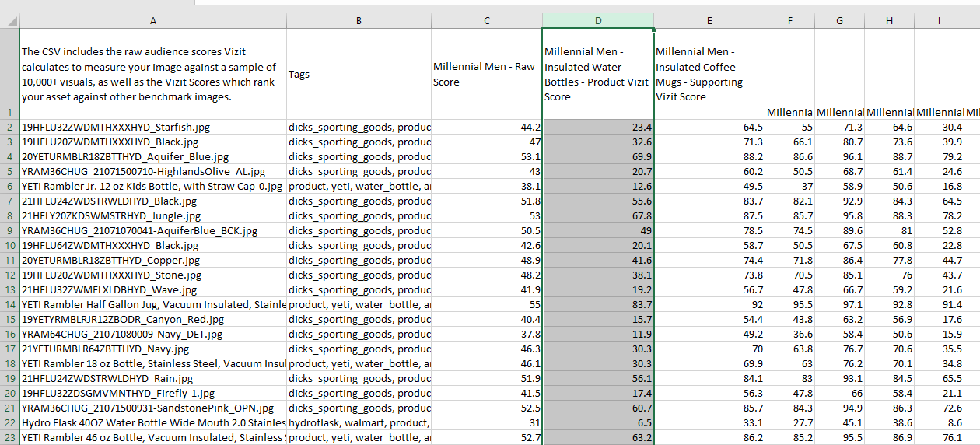Select cell 19HFLU20ZWDMTHXXXHYD_Stone.jpg
This screenshot has height=445, width=980.
[x=152, y=275]
